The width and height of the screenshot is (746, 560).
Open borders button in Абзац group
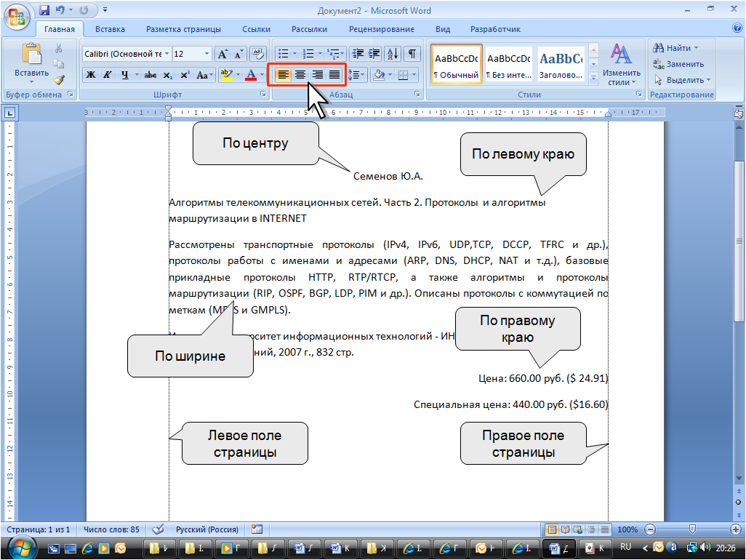(x=403, y=75)
